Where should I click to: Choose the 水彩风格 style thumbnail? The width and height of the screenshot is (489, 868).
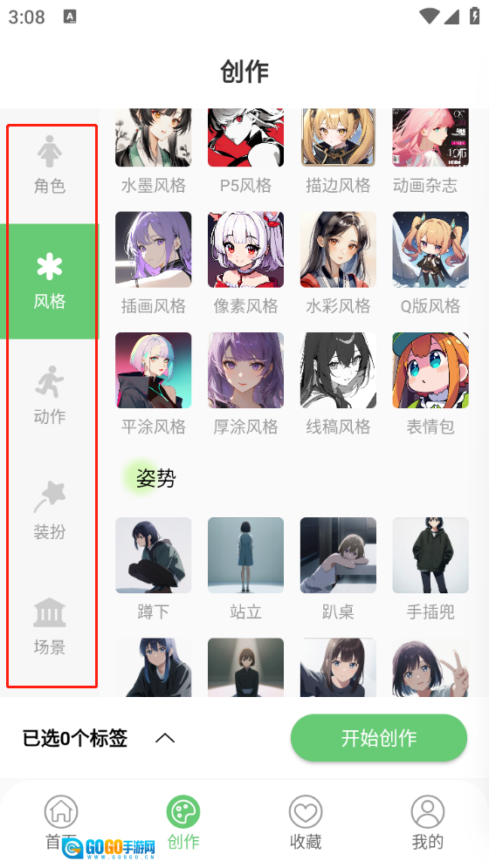[338, 249]
